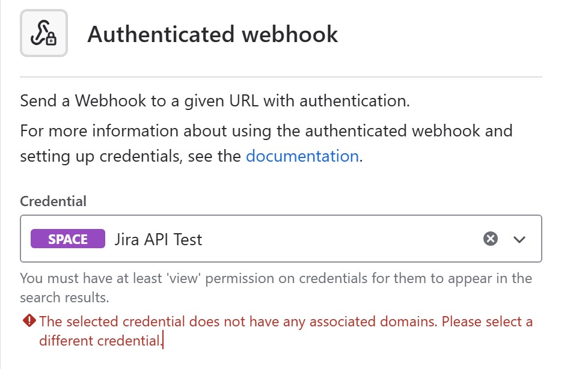Click the 'Credential' field label

click(54, 201)
